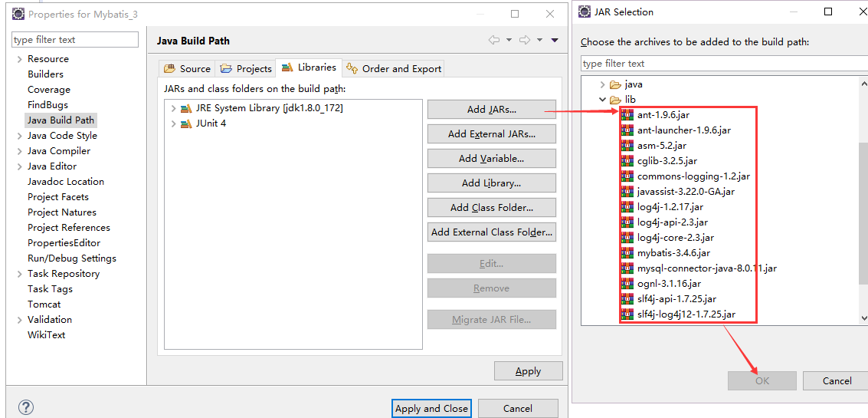Focus the Properties type filter text field
This screenshot has width=868, height=418.
tap(75, 40)
